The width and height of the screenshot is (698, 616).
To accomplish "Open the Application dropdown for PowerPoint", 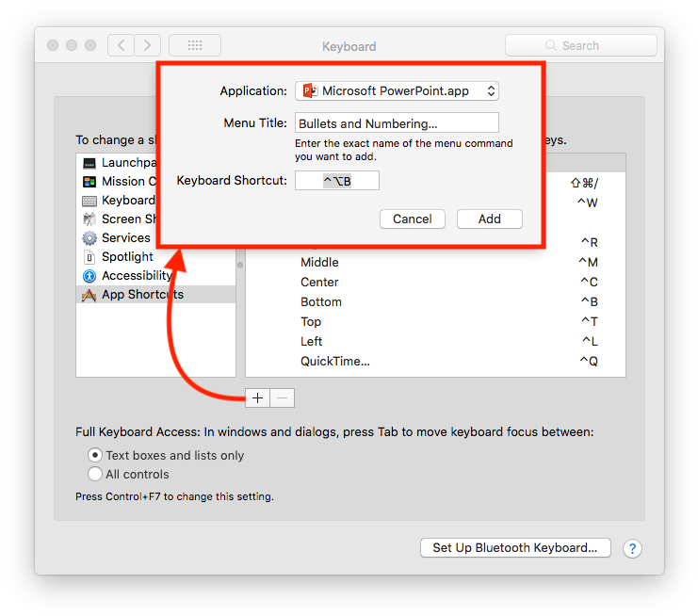I will tap(397, 91).
